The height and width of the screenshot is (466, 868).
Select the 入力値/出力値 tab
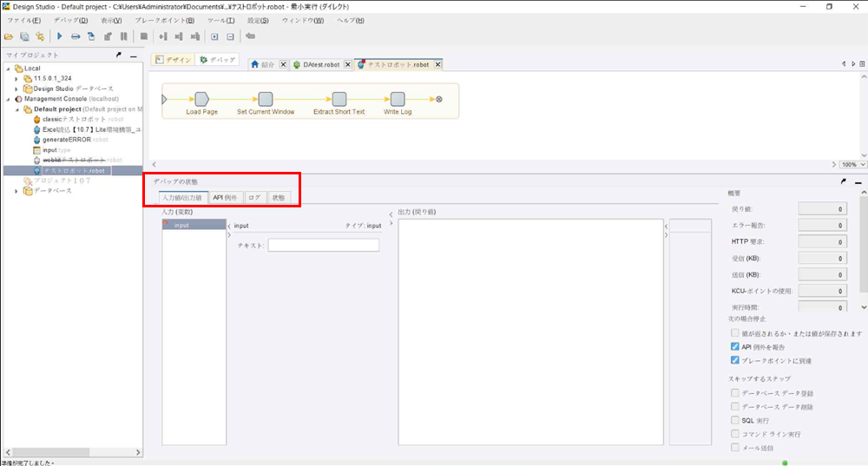pos(182,198)
